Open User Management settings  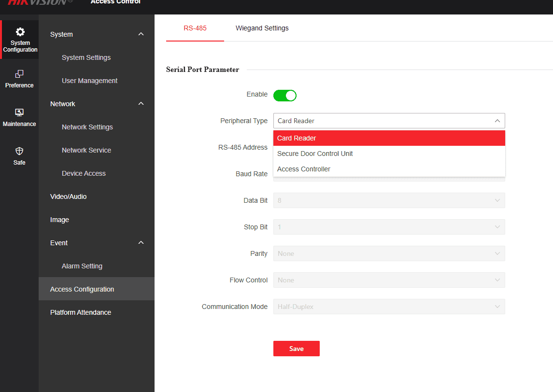pyautogui.click(x=89, y=81)
